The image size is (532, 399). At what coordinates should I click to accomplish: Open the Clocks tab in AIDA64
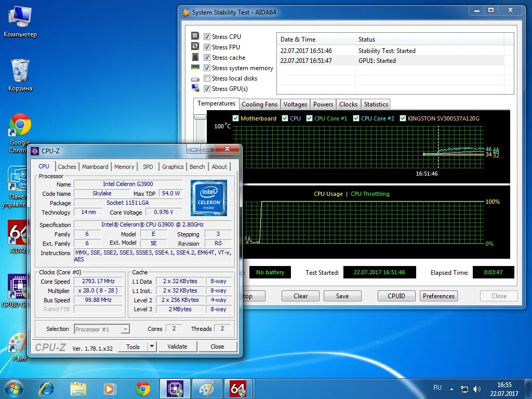(x=348, y=104)
